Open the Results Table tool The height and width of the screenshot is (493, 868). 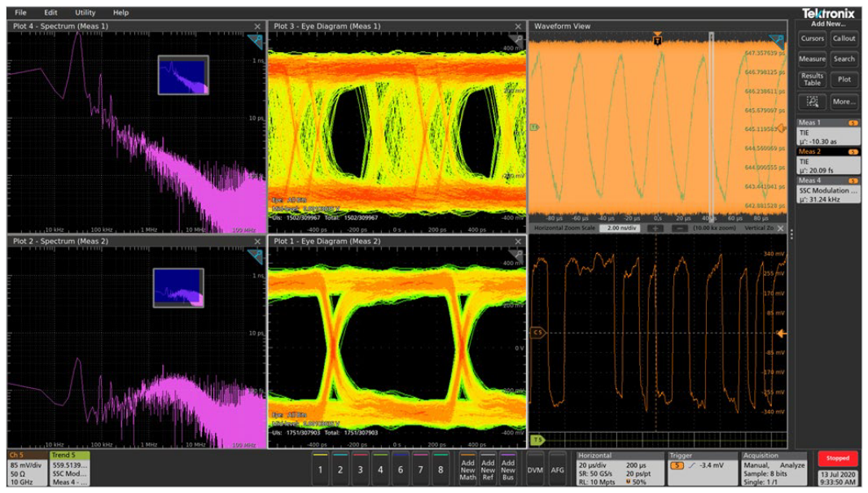pyautogui.click(x=812, y=80)
